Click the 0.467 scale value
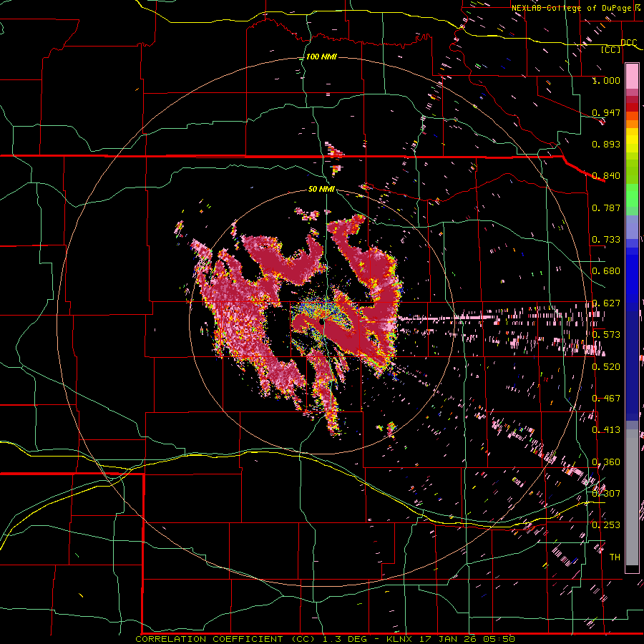 606,398
